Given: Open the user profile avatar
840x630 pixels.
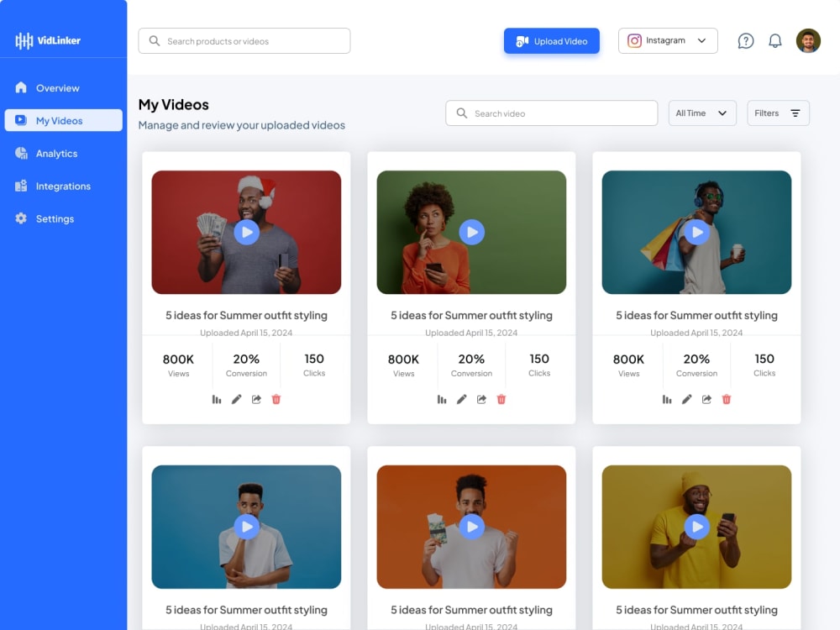Looking at the screenshot, I should (808, 41).
